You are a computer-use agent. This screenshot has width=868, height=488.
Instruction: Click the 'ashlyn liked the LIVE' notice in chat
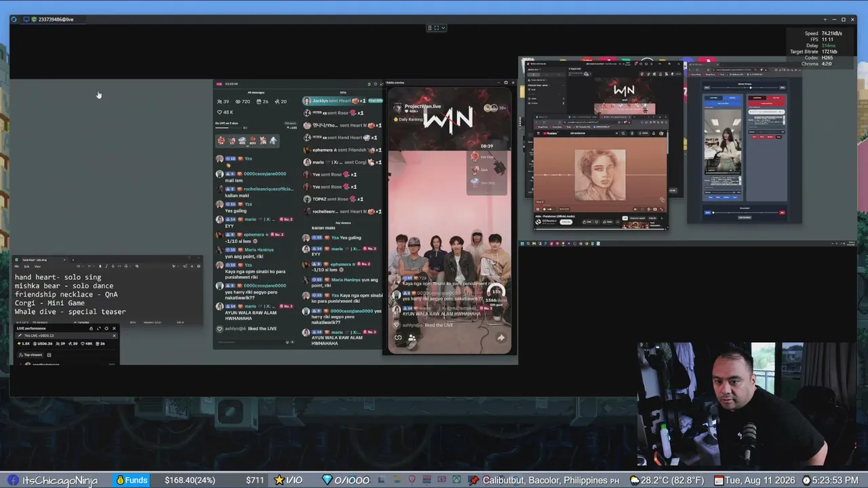click(246, 329)
